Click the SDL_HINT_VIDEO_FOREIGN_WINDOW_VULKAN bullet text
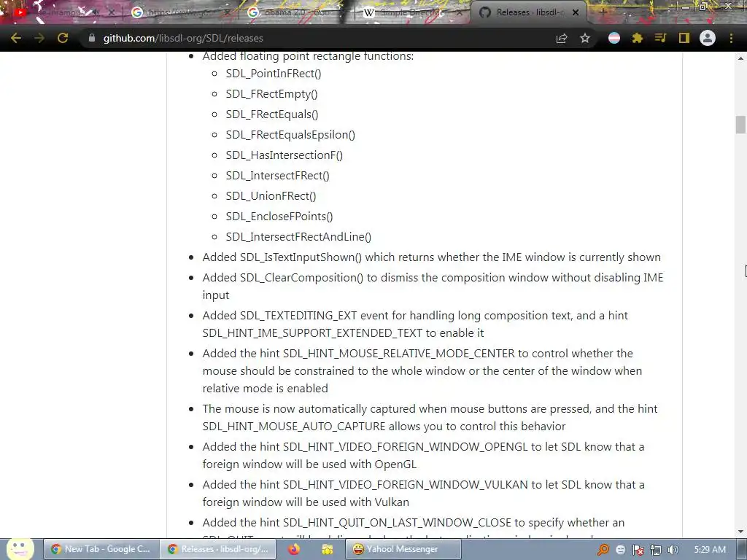The image size is (747, 560). click(x=424, y=494)
